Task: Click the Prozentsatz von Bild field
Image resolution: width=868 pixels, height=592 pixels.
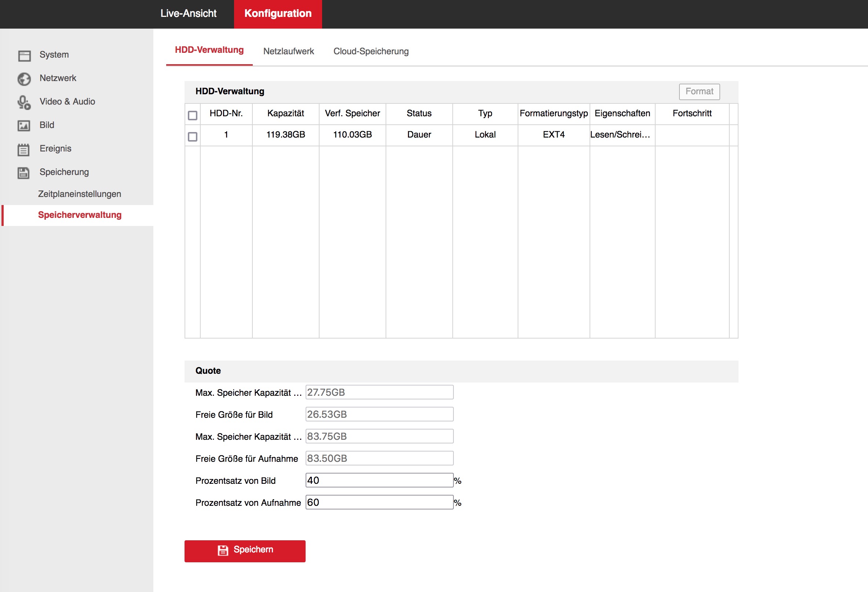Action: [x=379, y=480]
